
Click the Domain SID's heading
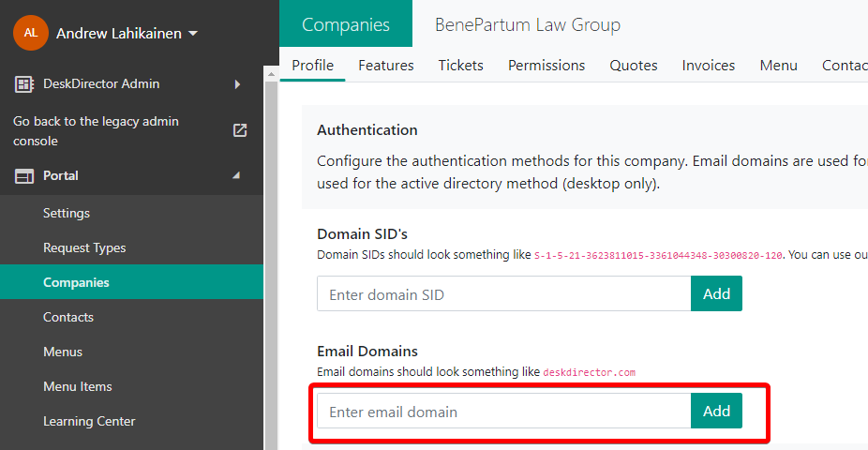coord(362,234)
